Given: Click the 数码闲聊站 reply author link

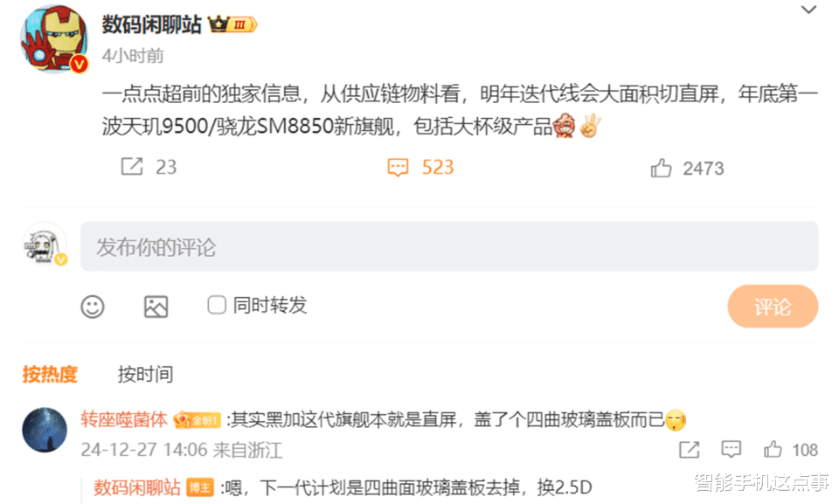Looking at the screenshot, I should pos(137,487).
